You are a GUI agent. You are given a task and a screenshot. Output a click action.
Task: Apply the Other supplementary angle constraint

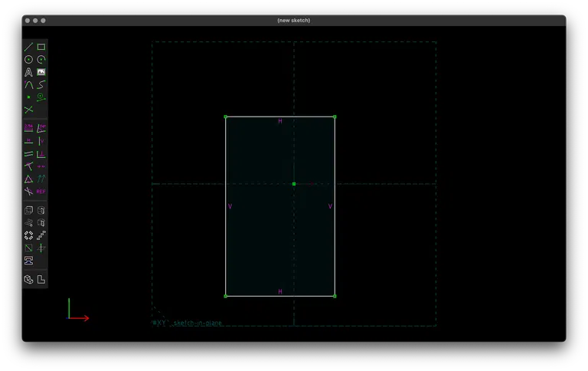[x=28, y=192]
